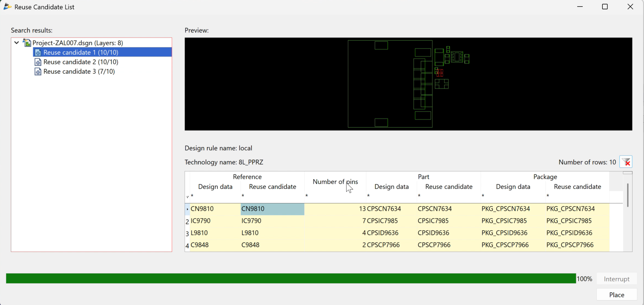Viewport: 644px width, 305px height.
Task: Click the CPSCN7634 part design data cell
Action: coord(391,209)
